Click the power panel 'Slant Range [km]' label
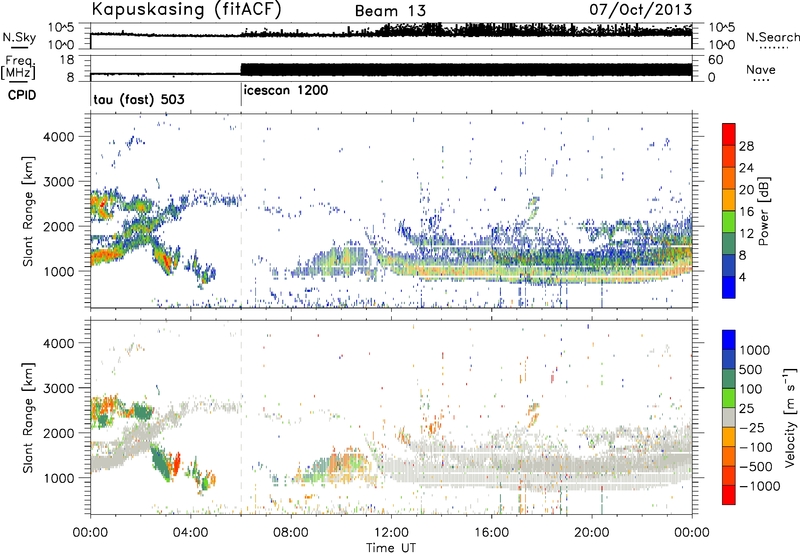 [28, 211]
